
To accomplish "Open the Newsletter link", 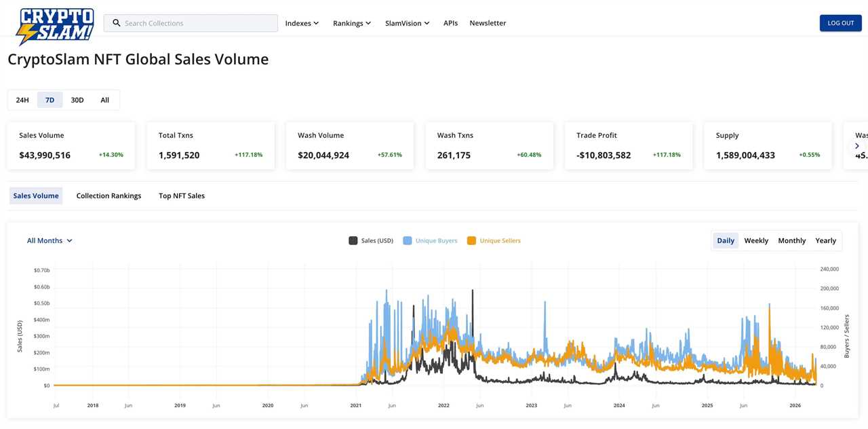I will coord(488,23).
